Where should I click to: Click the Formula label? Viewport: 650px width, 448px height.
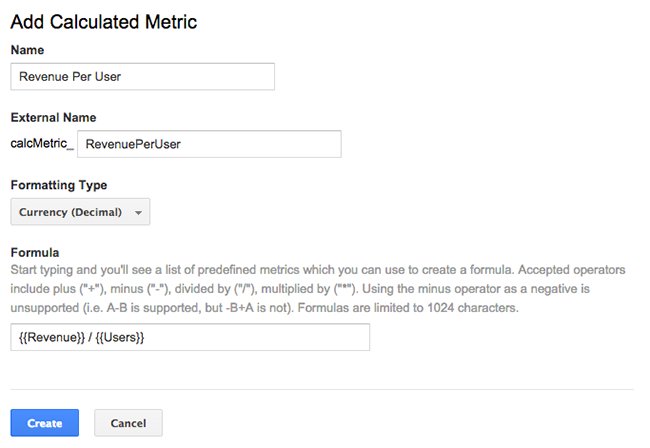(x=35, y=253)
